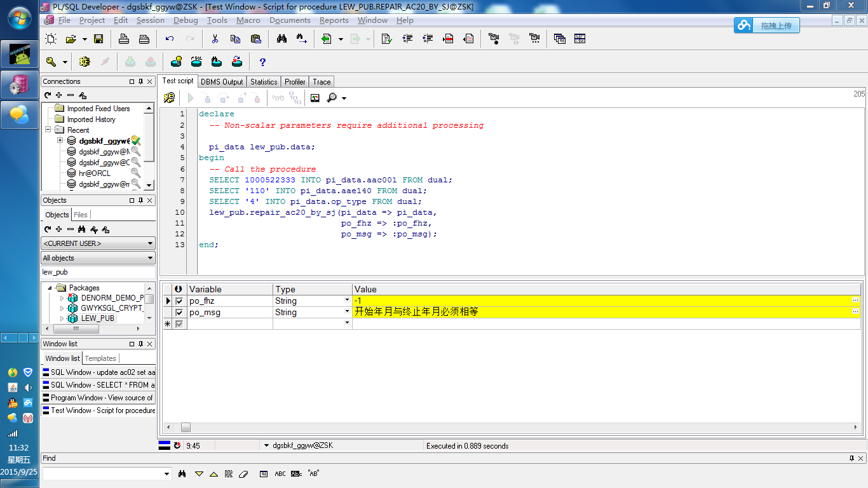Image resolution: width=868 pixels, height=488 pixels.
Task: Switch to the Statistics tab
Action: pos(264,82)
